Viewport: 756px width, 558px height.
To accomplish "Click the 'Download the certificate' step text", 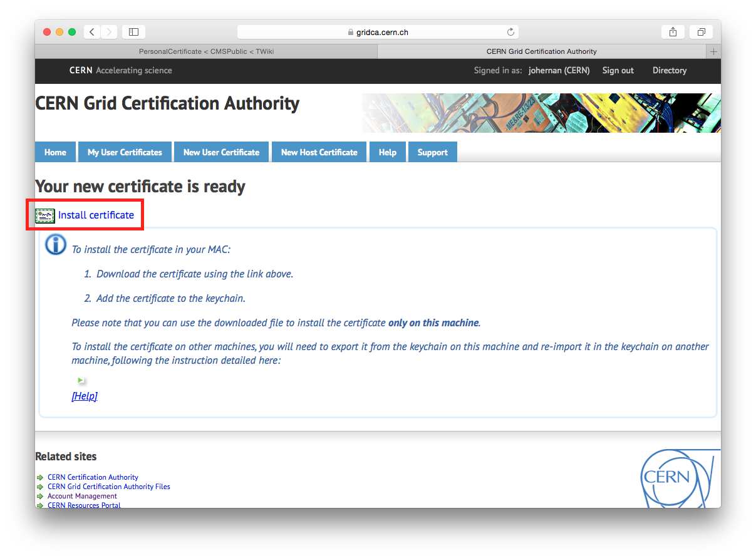I will pyautogui.click(x=195, y=274).
